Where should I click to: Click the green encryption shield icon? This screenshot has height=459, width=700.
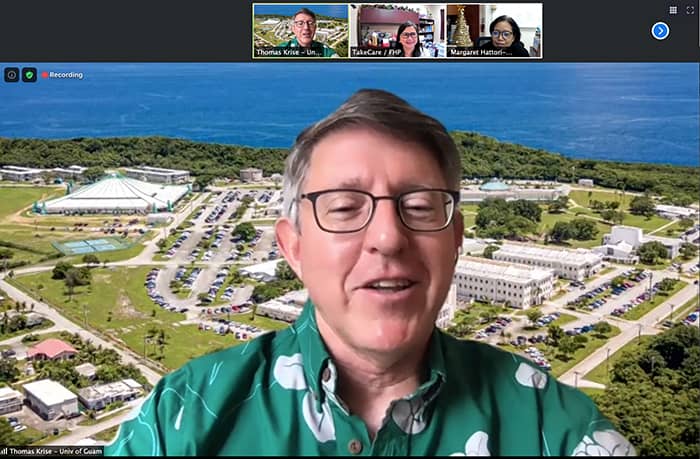[x=29, y=75]
